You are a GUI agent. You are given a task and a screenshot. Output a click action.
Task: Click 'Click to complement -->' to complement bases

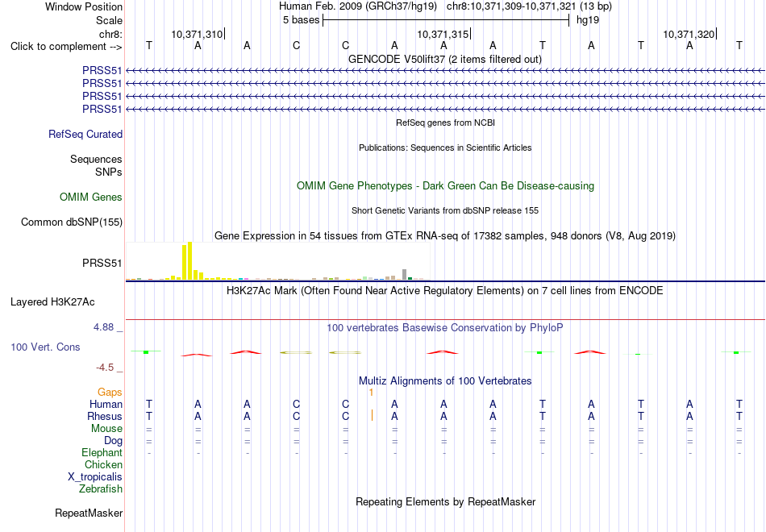point(66,47)
